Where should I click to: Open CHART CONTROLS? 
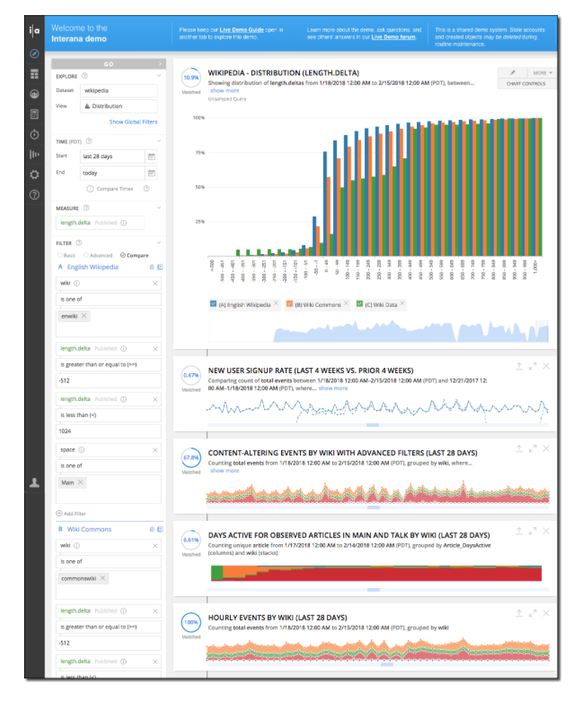526,84
